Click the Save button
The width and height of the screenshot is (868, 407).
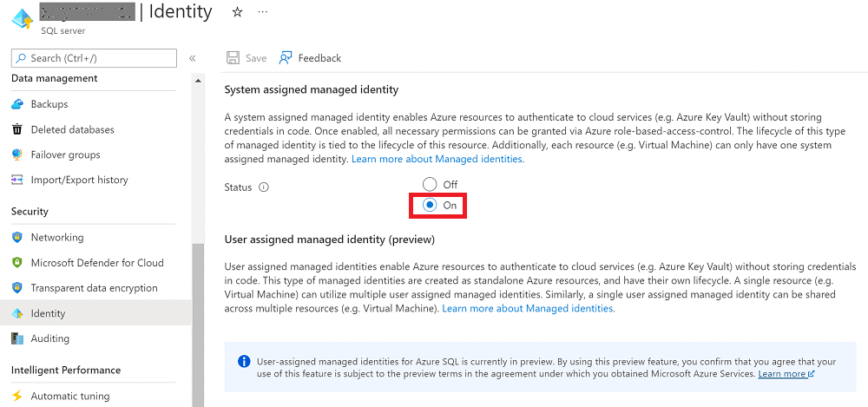click(247, 58)
